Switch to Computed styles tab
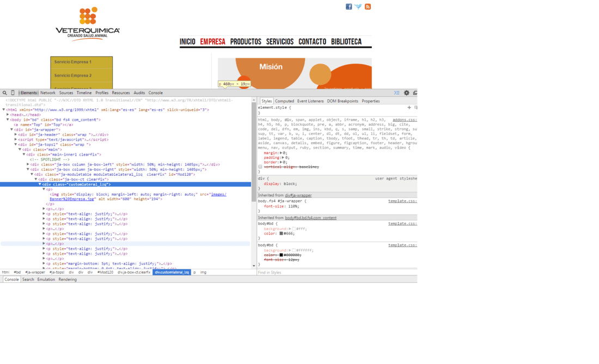599x364 pixels. coord(285,101)
